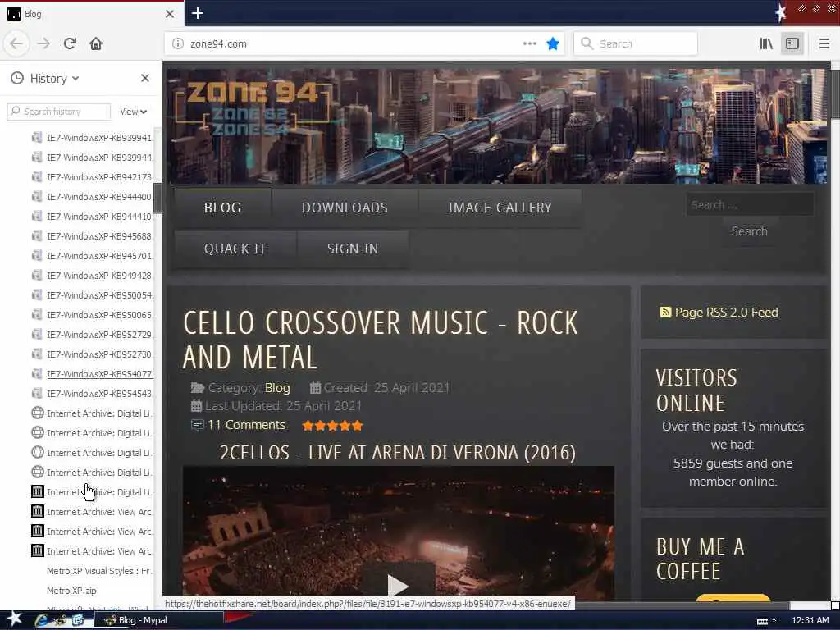
Task: Focus the Search history field
Action: point(59,112)
